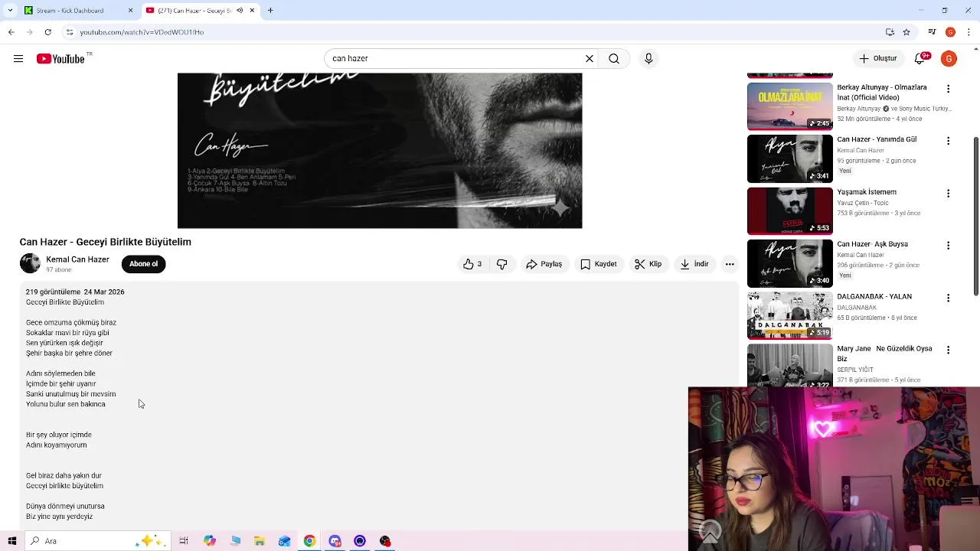Click the Geceyi Birlikte Büyütelim video title

tap(106, 242)
